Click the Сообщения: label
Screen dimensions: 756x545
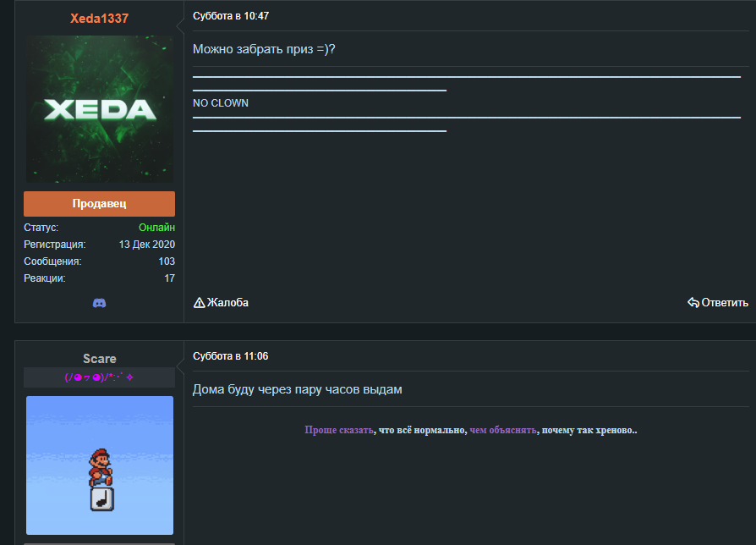click(x=52, y=261)
